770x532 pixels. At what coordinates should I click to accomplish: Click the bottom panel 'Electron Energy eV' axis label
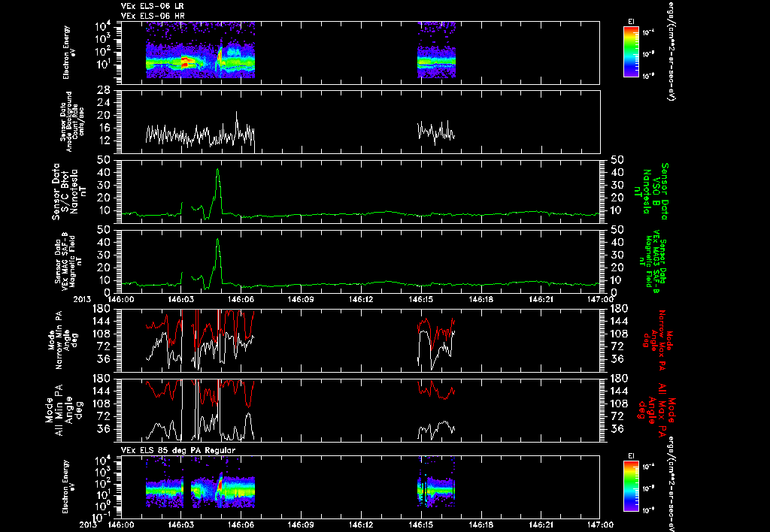69,487
